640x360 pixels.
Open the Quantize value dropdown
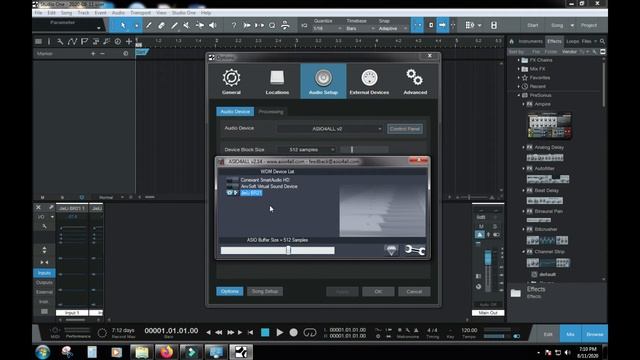pos(327,29)
